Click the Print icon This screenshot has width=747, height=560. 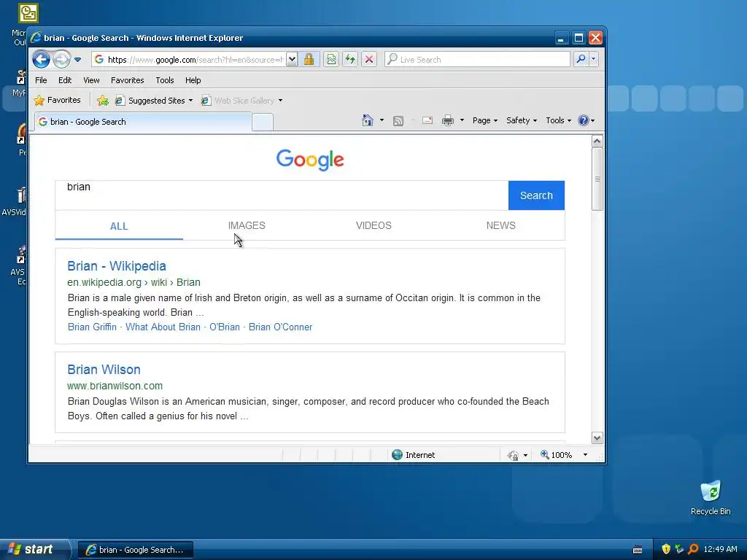tap(448, 120)
